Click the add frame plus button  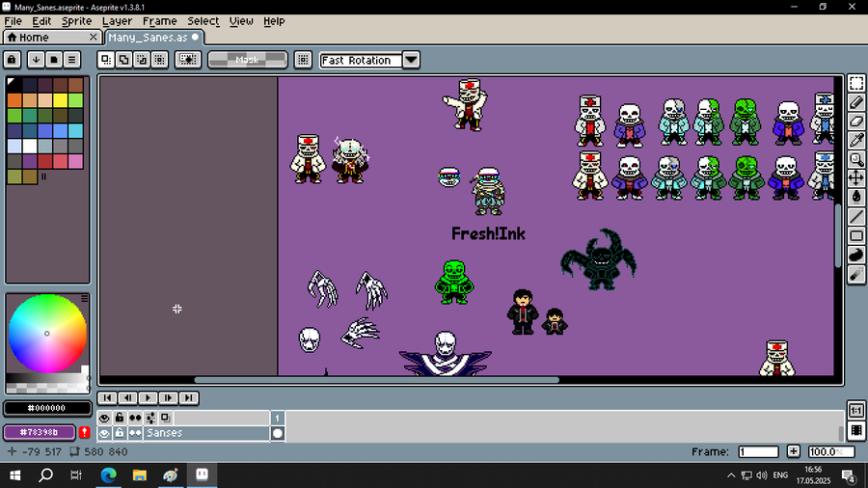794,451
